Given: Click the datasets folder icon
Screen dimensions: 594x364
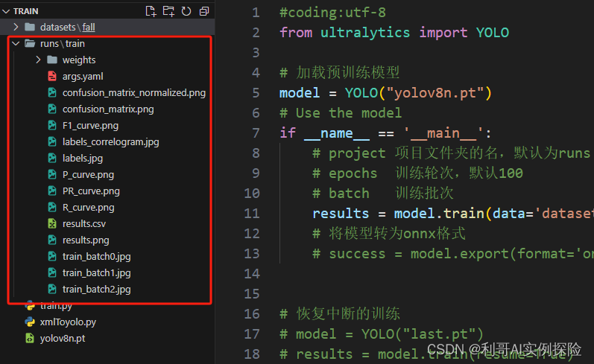Looking at the screenshot, I should [30, 27].
